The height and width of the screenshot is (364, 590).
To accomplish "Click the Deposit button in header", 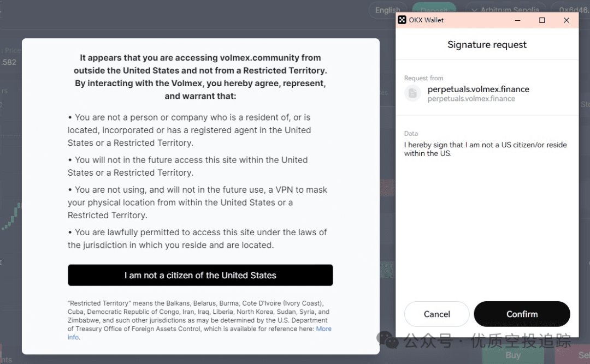I will (434, 9).
